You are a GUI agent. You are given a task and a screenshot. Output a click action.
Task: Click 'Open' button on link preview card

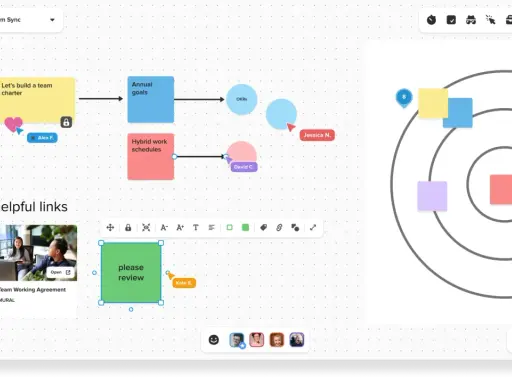(x=60, y=272)
